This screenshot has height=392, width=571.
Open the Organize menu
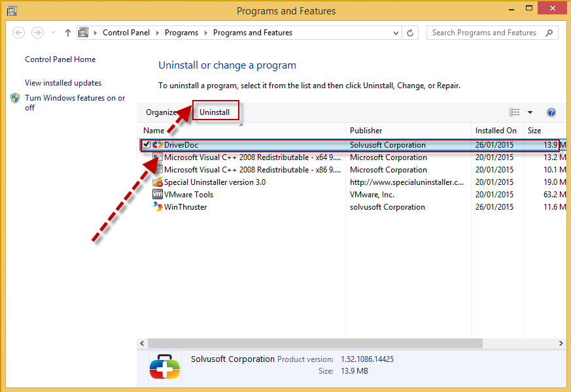(x=162, y=112)
